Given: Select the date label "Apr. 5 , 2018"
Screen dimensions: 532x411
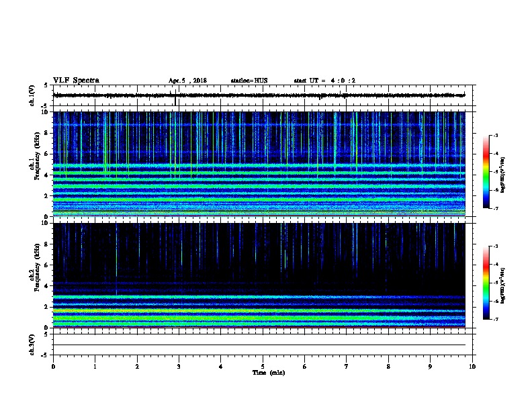Looking at the screenshot, I should click(187, 81).
